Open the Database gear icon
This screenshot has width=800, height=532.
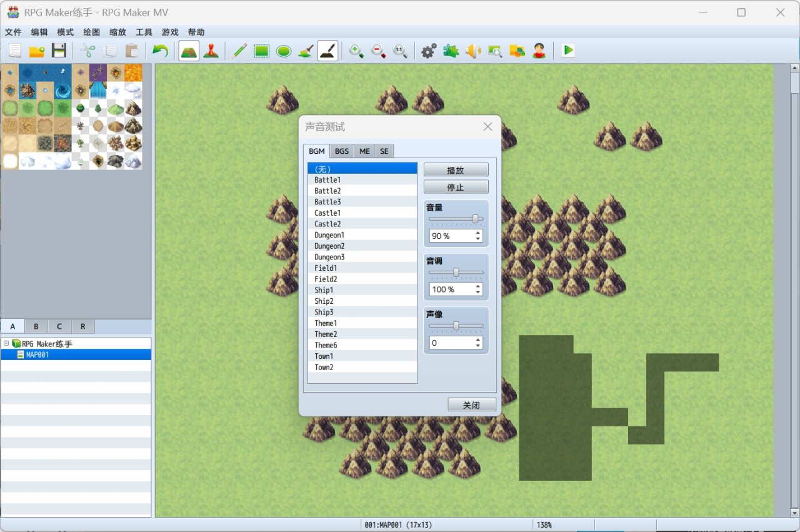429,51
